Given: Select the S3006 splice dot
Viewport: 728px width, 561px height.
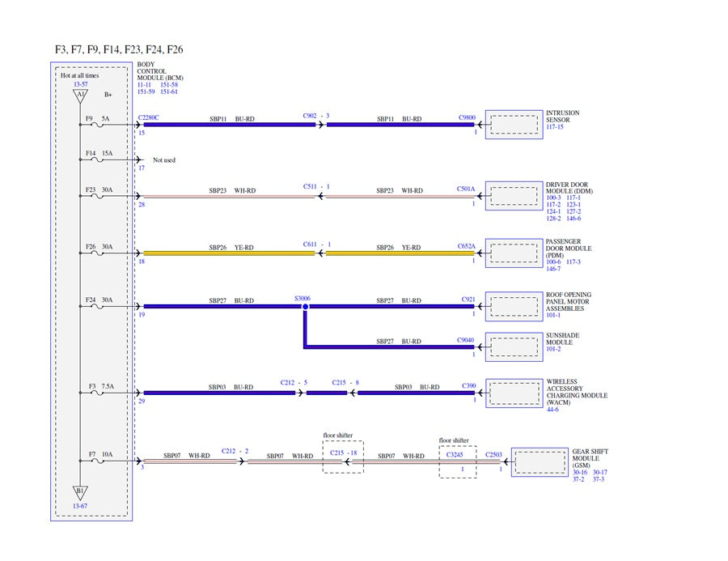Looking at the screenshot, I should [305, 308].
